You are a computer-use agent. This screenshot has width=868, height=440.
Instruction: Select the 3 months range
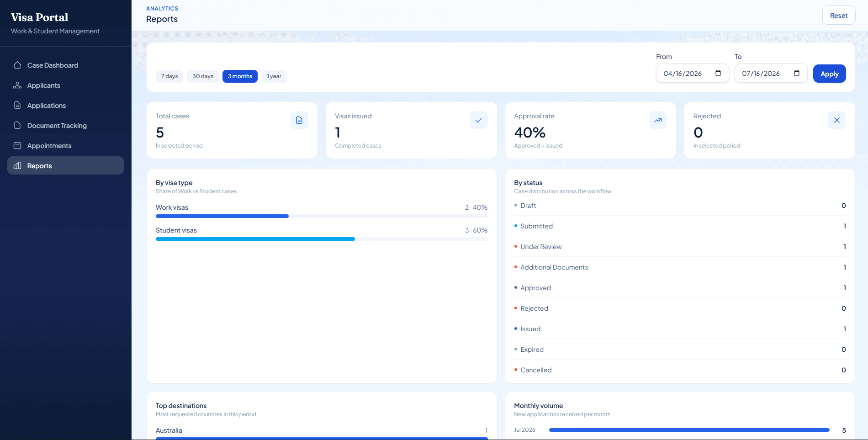[240, 76]
